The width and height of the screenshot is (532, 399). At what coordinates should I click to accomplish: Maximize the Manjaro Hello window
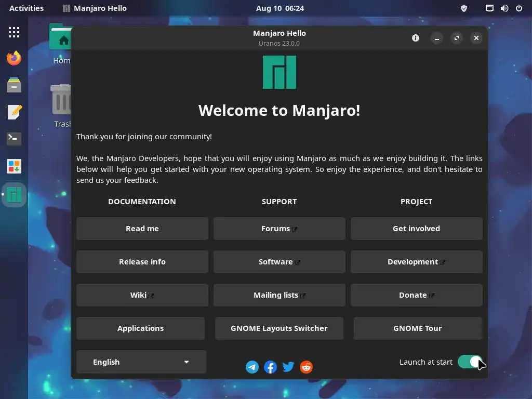[456, 38]
